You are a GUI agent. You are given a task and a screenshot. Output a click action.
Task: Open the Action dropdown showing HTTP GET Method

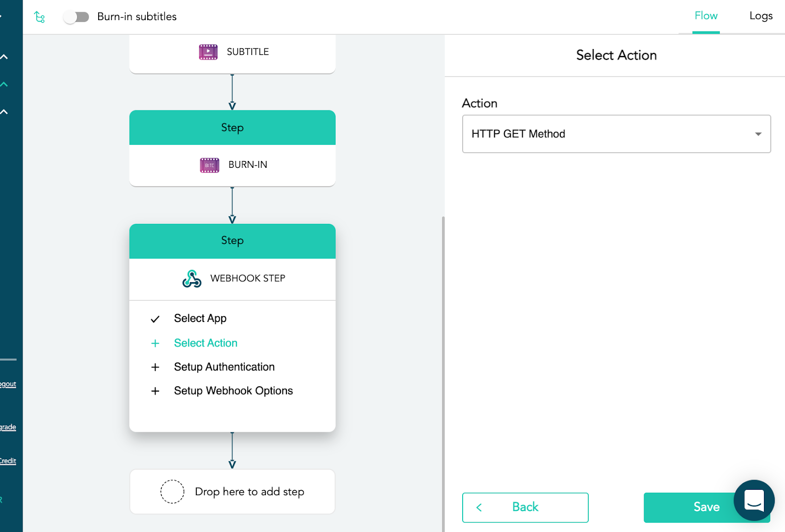pos(616,134)
